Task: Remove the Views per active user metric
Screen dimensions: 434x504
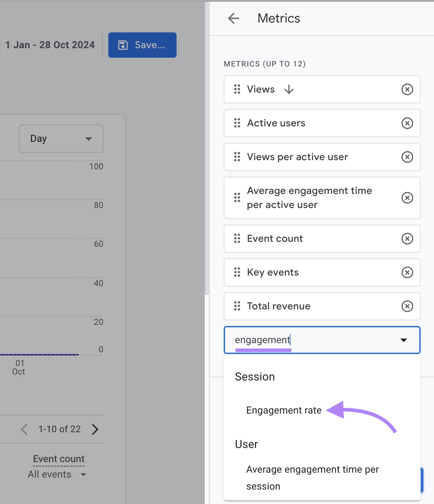Action: [407, 157]
